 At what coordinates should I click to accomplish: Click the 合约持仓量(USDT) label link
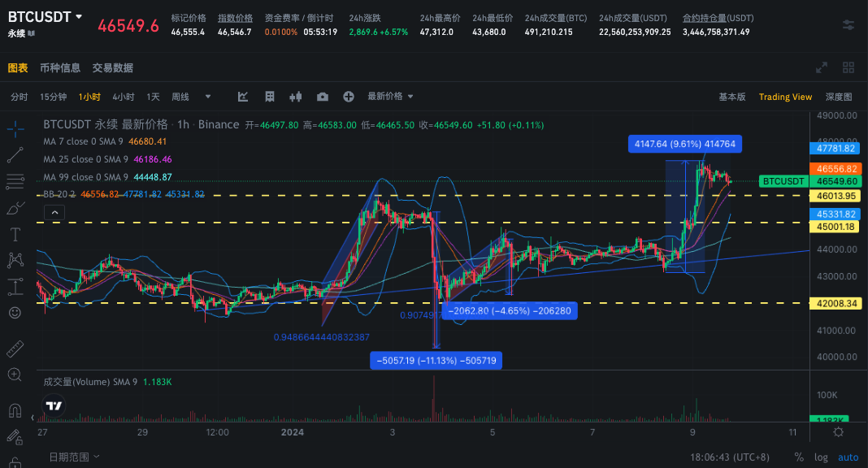click(x=718, y=18)
